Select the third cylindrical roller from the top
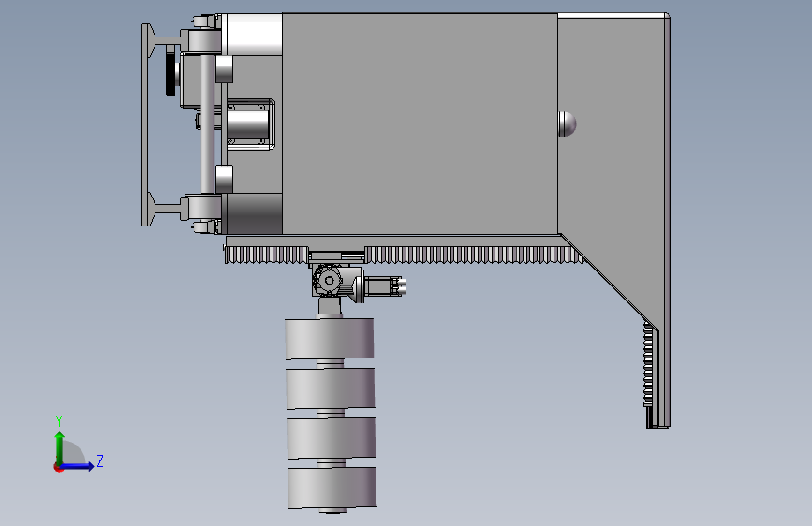Screen dimensions: 812x526 pos(332,437)
